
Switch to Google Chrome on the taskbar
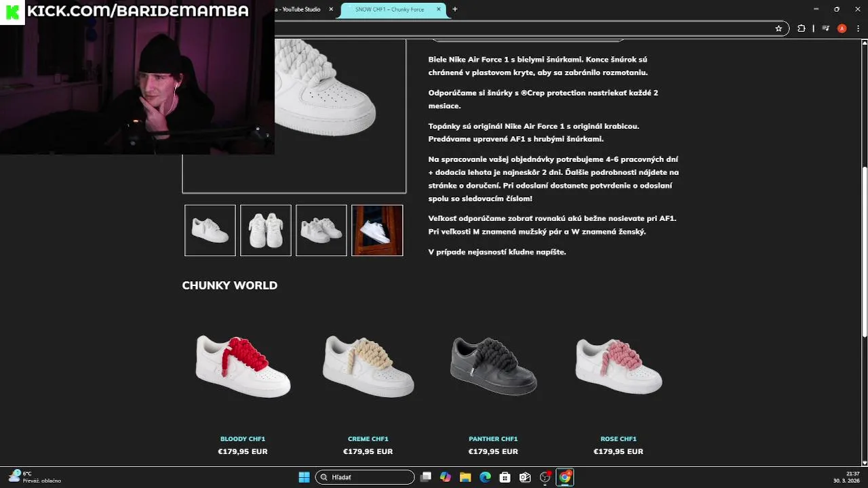coord(565,477)
